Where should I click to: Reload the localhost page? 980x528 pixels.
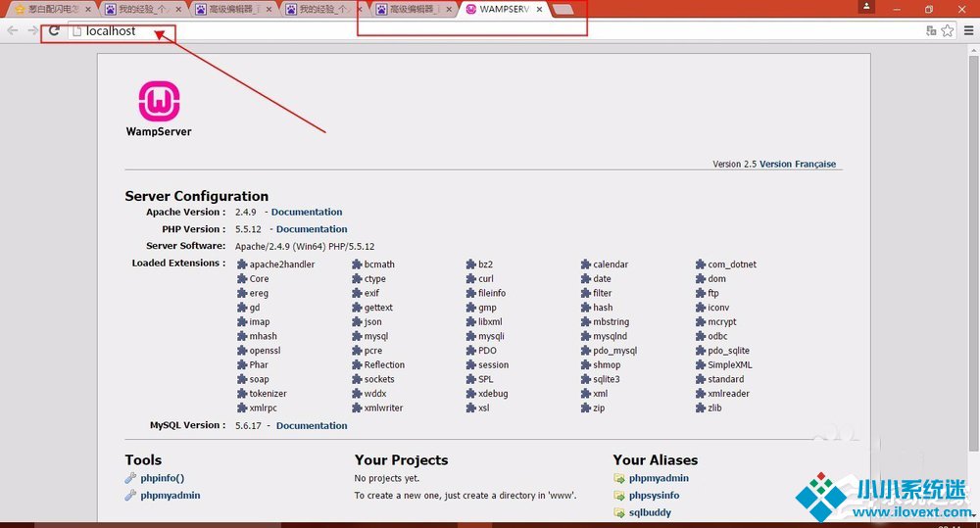54,30
